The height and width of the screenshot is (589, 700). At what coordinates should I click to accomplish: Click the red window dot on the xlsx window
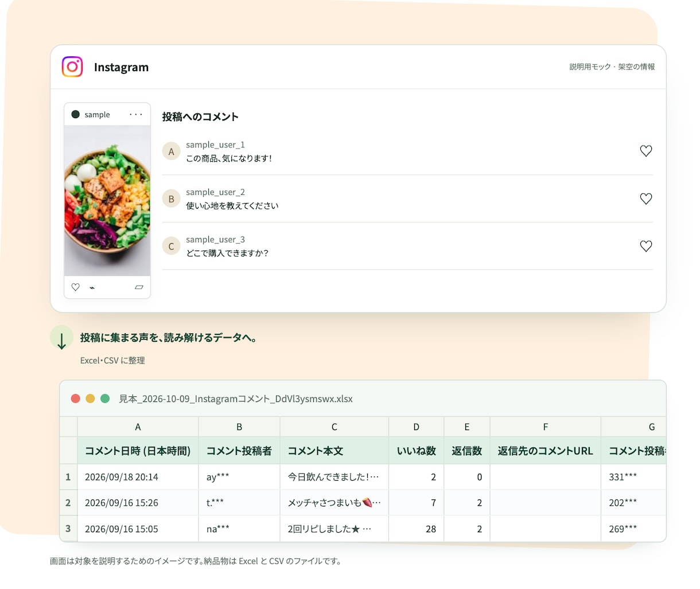coord(75,398)
